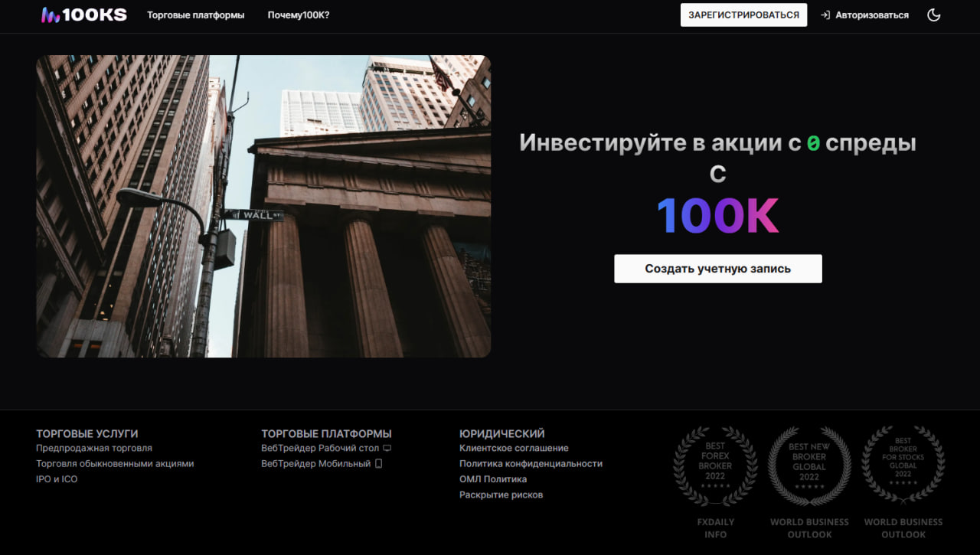Open the ОМЛ Политика link
Image resolution: width=980 pixels, height=555 pixels.
tap(493, 479)
